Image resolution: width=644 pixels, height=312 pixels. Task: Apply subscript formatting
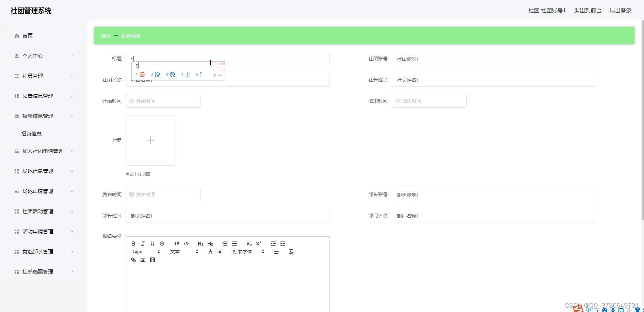249,244
